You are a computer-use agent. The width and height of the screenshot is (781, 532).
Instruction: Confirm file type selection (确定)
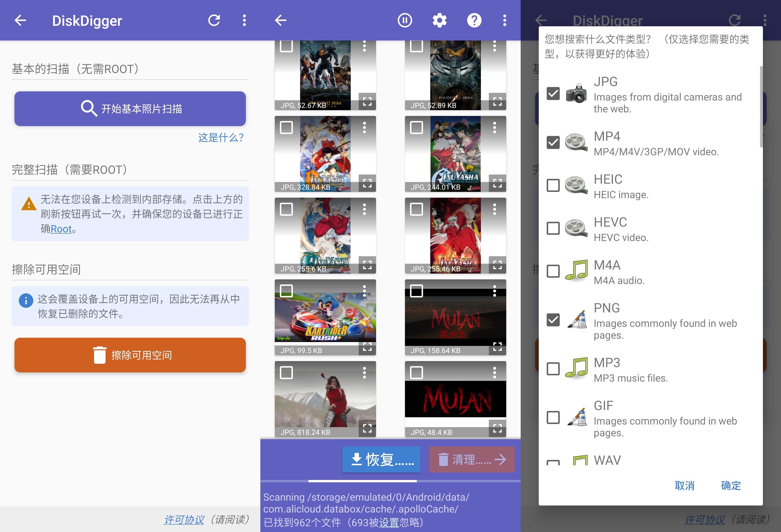click(731, 486)
